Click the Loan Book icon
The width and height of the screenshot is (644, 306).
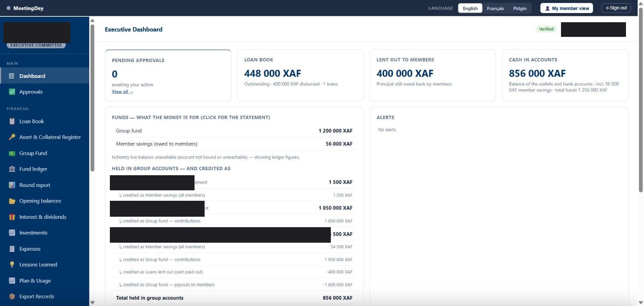click(x=12, y=121)
